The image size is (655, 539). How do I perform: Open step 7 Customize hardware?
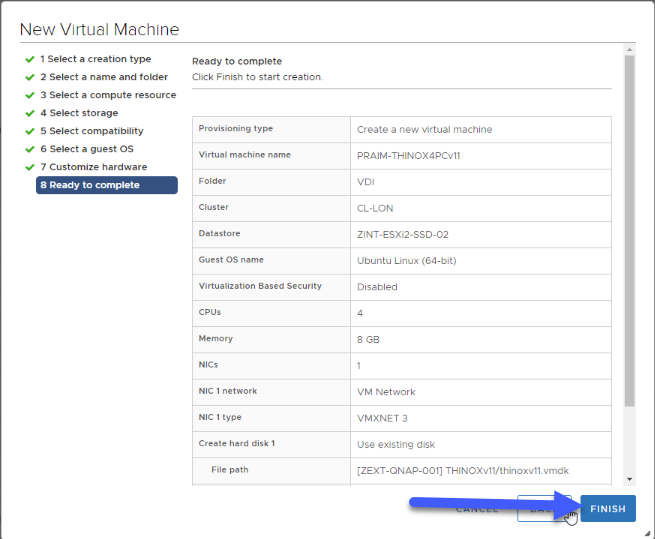(94, 167)
